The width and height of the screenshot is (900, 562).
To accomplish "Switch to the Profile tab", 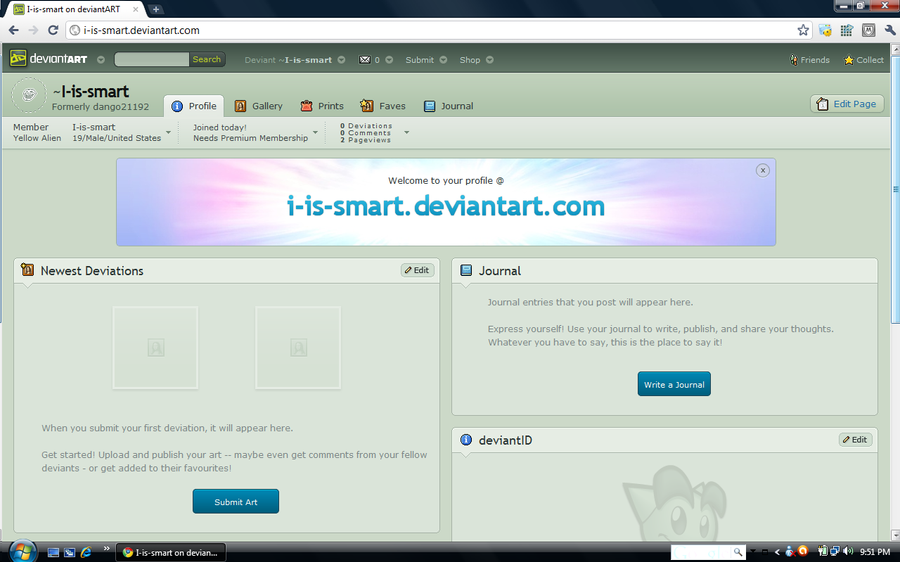I will (195, 106).
